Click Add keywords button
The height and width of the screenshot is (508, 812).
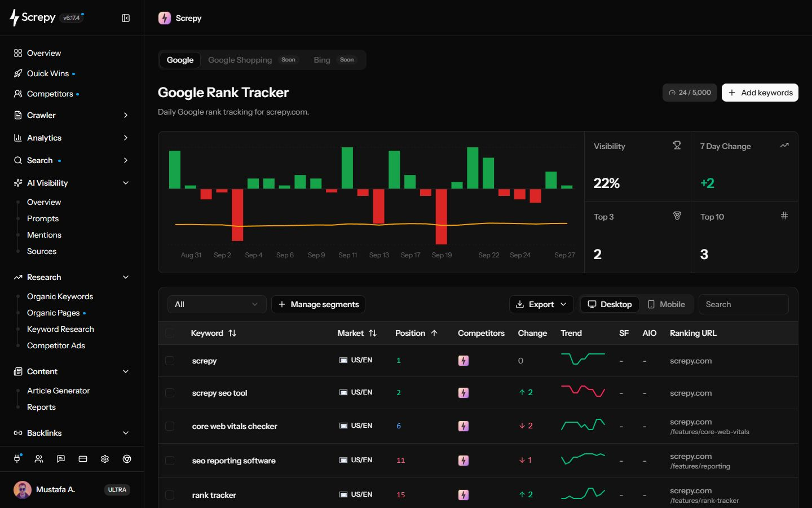coord(760,93)
